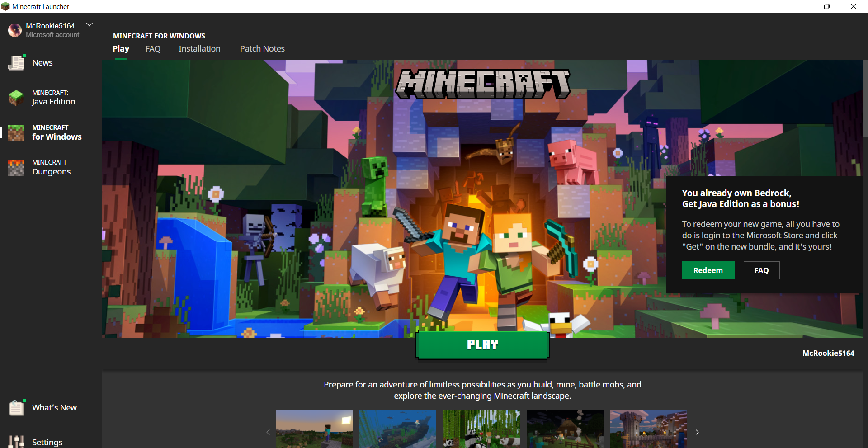Open the Minecraft Dungeons icon
868x448 pixels.
click(16, 168)
